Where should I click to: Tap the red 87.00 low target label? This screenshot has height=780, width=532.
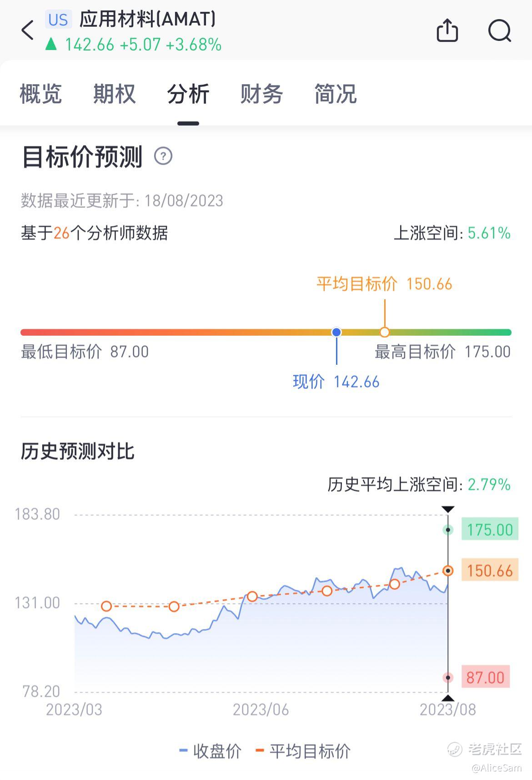[x=485, y=677]
